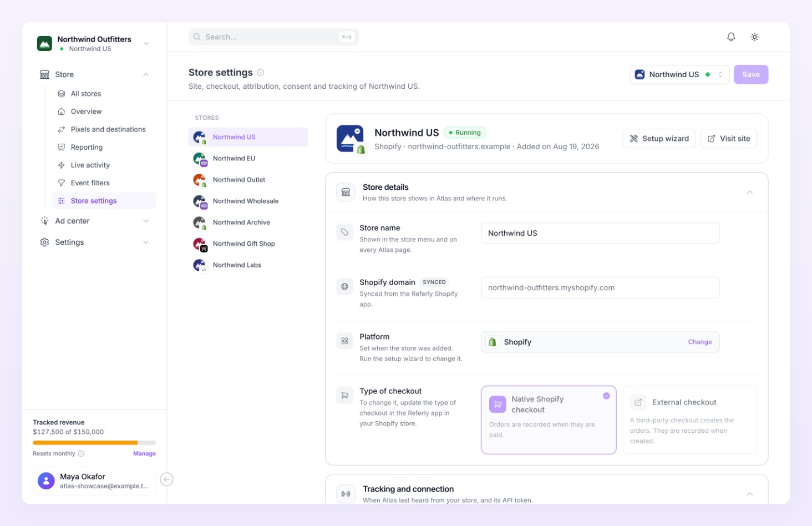812x526 pixels.
Task: Open the Live activity page
Action: pos(104,165)
